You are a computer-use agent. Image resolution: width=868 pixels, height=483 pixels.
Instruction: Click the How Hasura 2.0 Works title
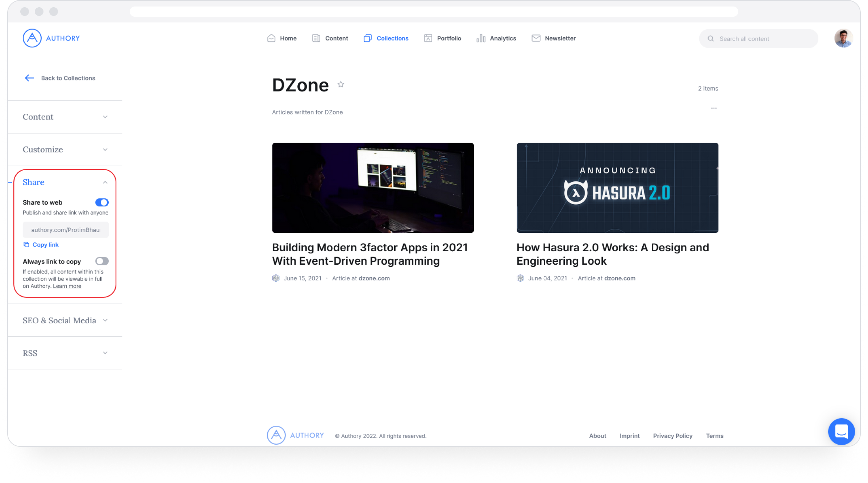(x=613, y=254)
